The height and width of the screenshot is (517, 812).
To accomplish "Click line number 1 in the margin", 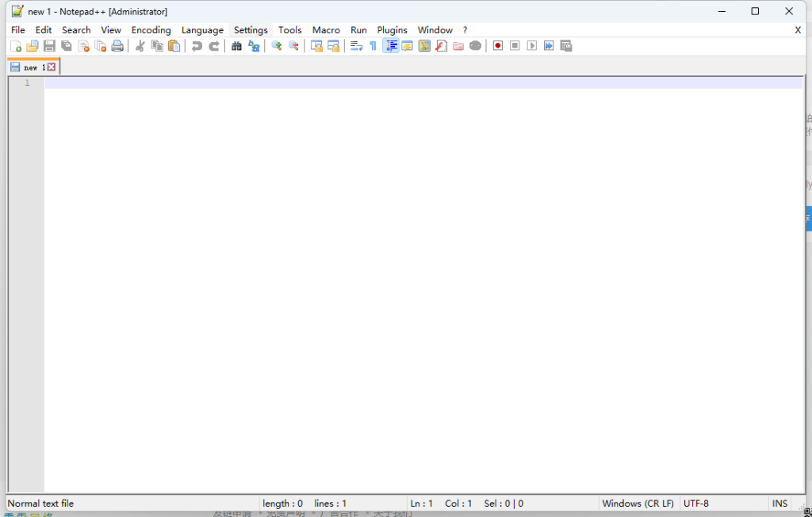I will tap(27, 83).
